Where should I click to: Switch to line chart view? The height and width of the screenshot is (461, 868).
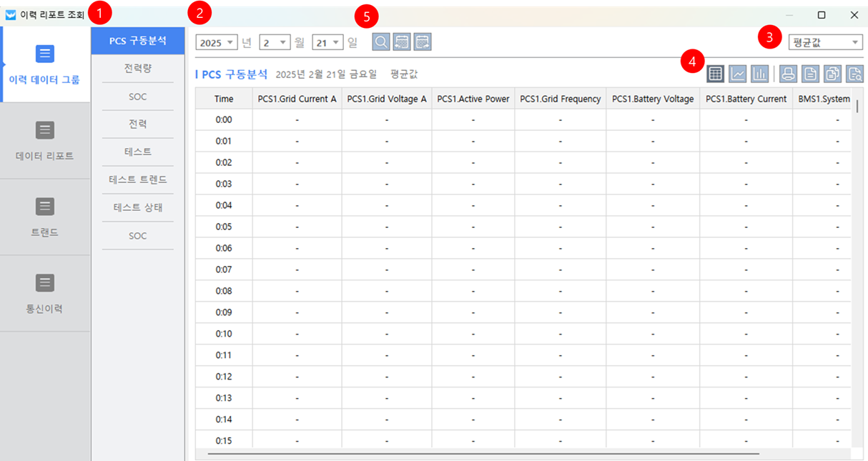(x=738, y=73)
